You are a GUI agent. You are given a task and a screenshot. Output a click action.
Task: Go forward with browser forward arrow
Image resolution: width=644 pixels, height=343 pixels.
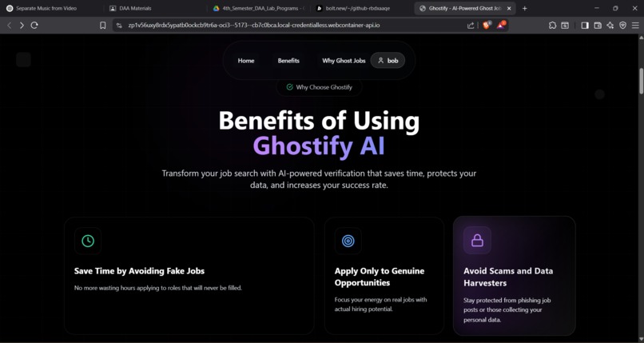coord(22,25)
